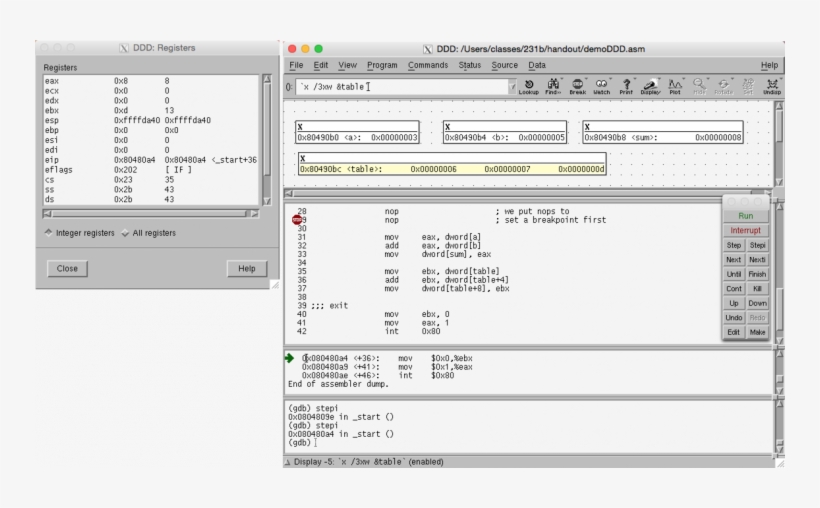820x508 pixels.
Task: Select the Integer registers radio button
Action: pyautogui.click(x=49, y=233)
